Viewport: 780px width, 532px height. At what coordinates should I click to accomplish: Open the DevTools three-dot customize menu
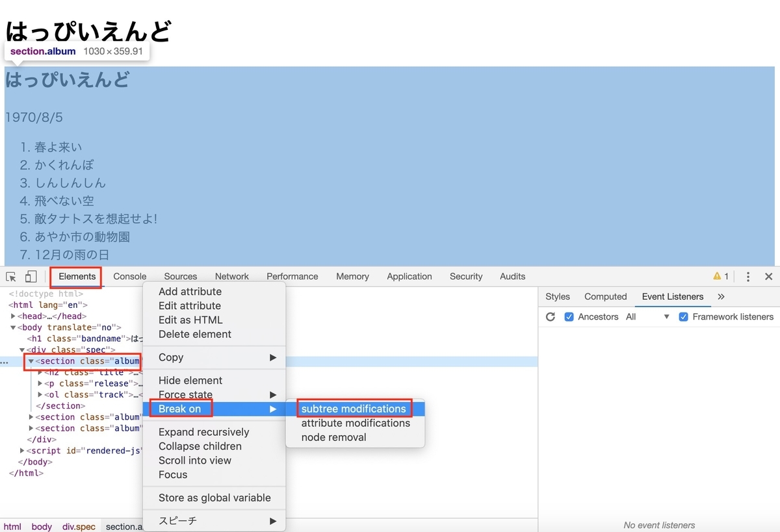click(748, 277)
